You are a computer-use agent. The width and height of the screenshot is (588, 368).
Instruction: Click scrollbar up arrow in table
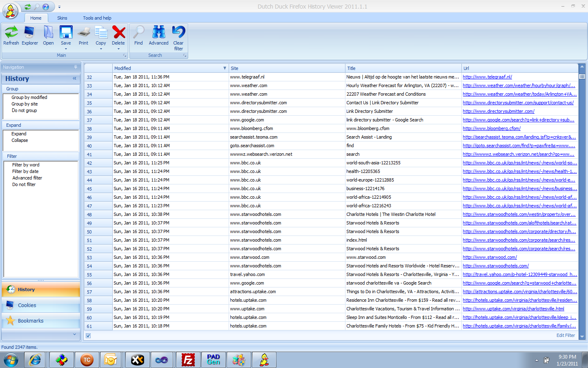point(582,67)
